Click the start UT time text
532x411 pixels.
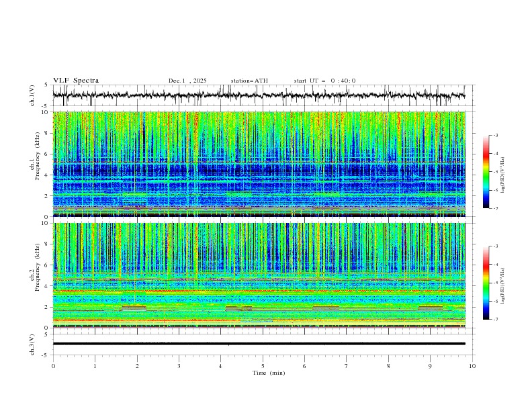click(324, 81)
